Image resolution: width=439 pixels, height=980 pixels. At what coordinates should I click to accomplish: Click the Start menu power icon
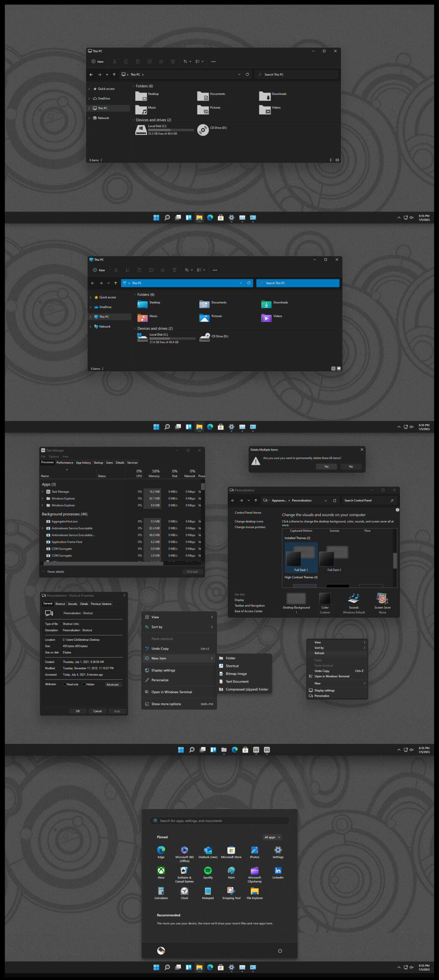[x=280, y=951]
